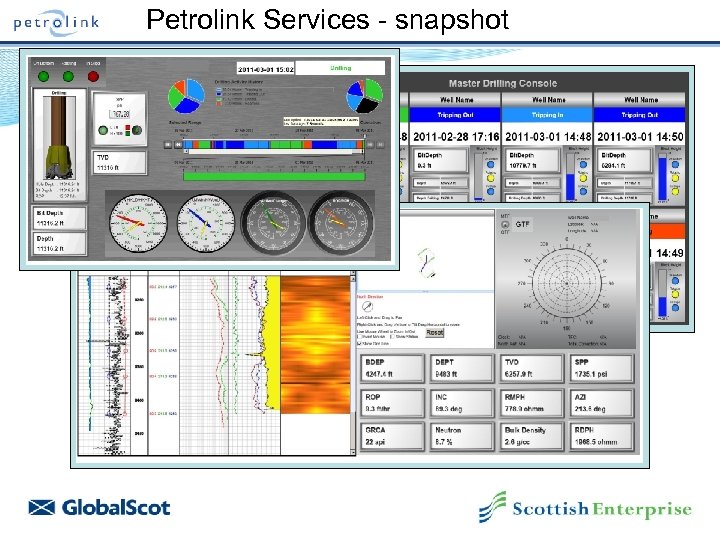Click the polar toolface plot

click(567, 284)
